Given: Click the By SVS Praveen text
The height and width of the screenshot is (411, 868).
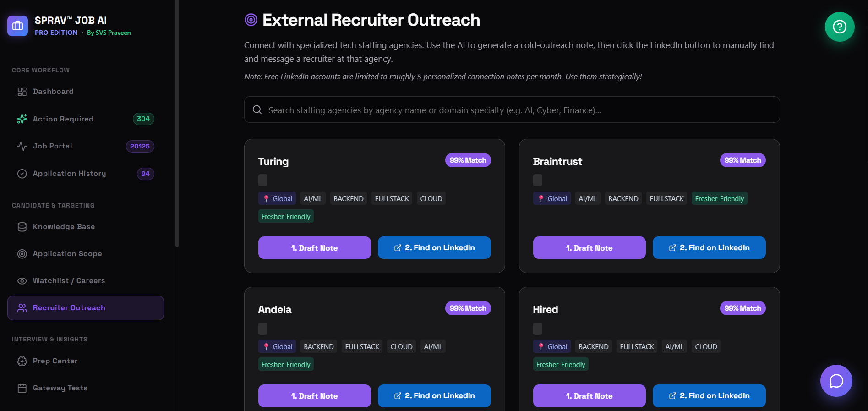Looking at the screenshot, I should [x=109, y=33].
